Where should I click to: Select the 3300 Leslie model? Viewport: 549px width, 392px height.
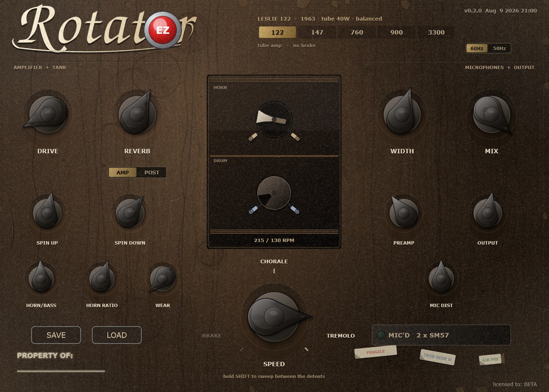coord(436,32)
